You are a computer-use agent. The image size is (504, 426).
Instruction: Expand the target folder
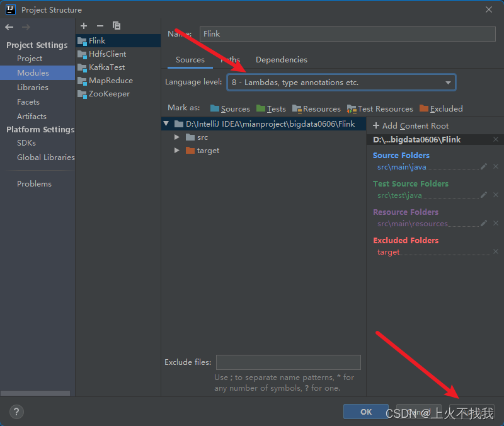tap(176, 151)
